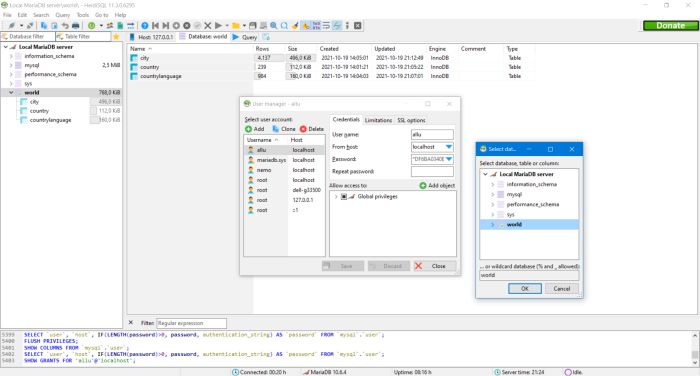Jump to last row toolbar icon
The width and height of the screenshot is (700, 376).
click(166, 25)
